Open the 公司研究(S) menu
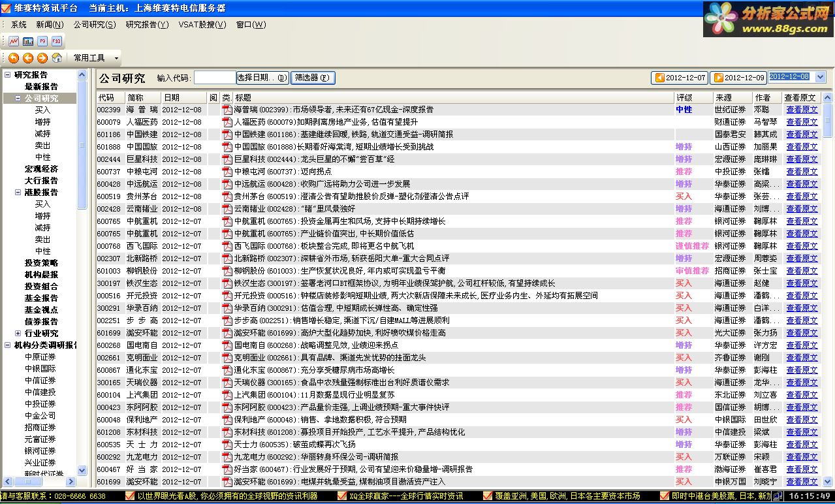835x504 pixels. click(x=95, y=25)
